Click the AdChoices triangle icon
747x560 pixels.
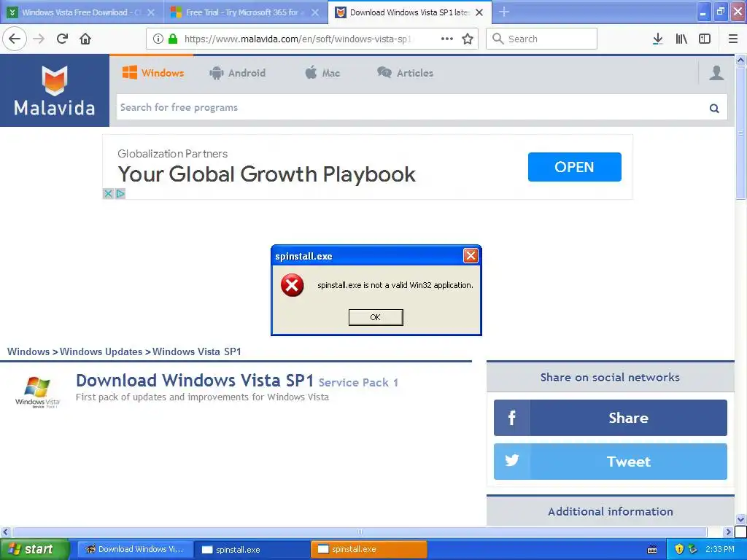pyautogui.click(x=120, y=193)
